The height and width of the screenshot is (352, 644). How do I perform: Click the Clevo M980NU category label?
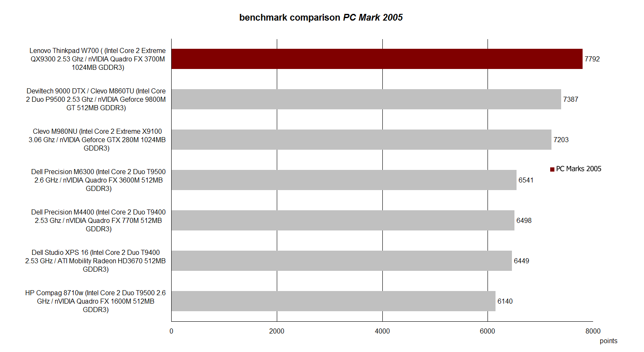pyautogui.click(x=97, y=140)
